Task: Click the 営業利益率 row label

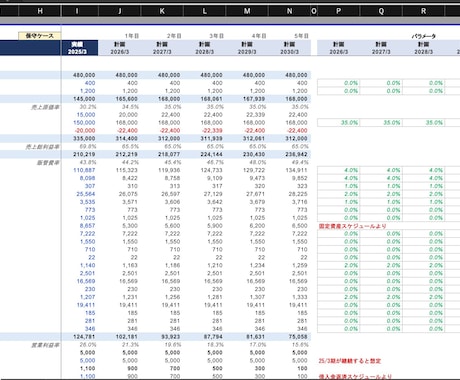Action: point(45,345)
